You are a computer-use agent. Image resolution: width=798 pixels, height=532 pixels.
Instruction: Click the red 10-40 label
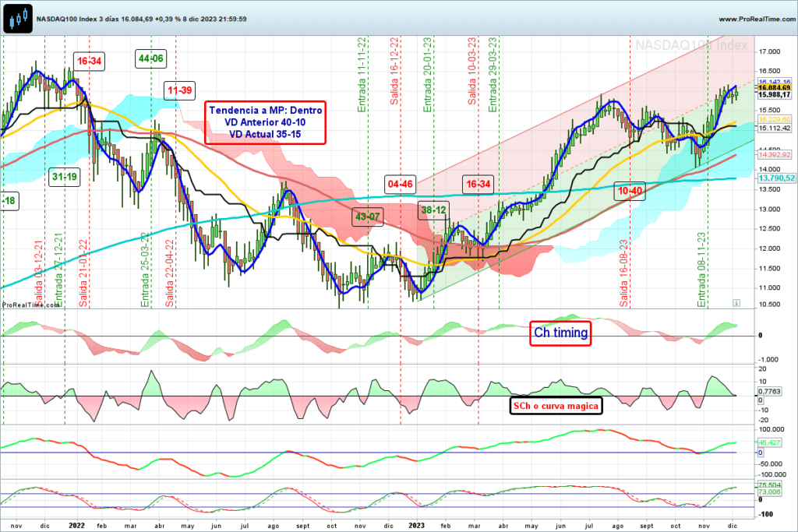(630, 192)
